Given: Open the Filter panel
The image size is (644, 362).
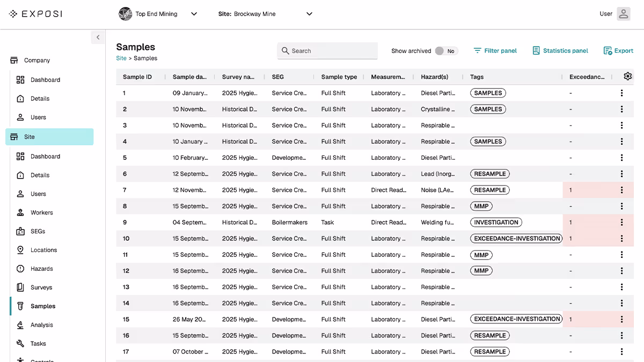Looking at the screenshot, I should click(x=495, y=50).
